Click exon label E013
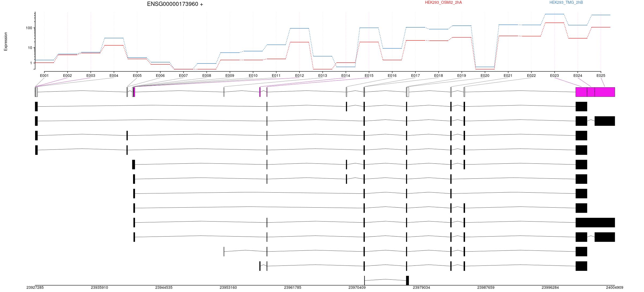 [x=323, y=76]
